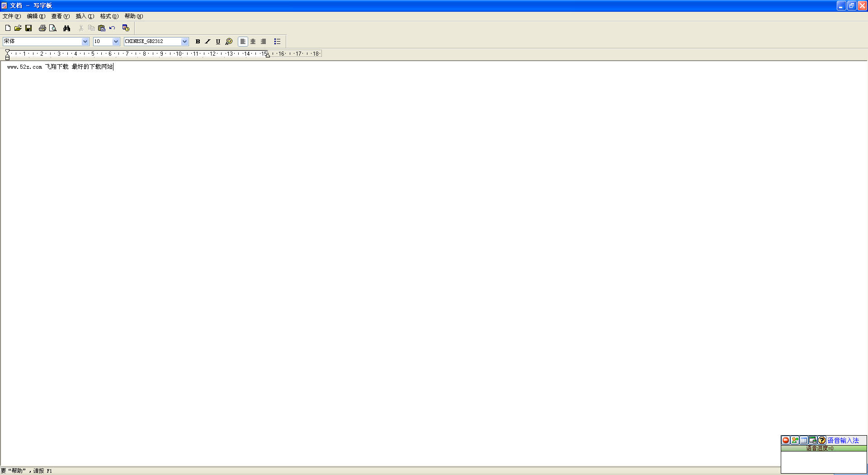Minimize the WordPad window
868x475 pixels.
tap(841, 5)
